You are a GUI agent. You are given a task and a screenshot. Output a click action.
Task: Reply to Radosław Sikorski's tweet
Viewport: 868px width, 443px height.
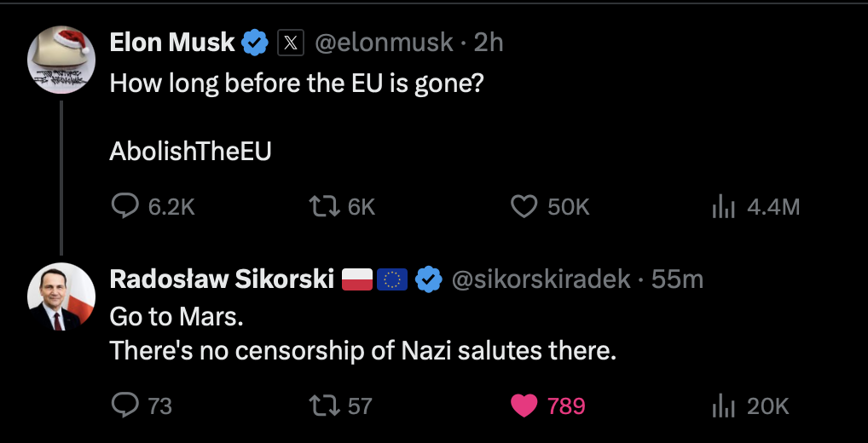(x=126, y=406)
